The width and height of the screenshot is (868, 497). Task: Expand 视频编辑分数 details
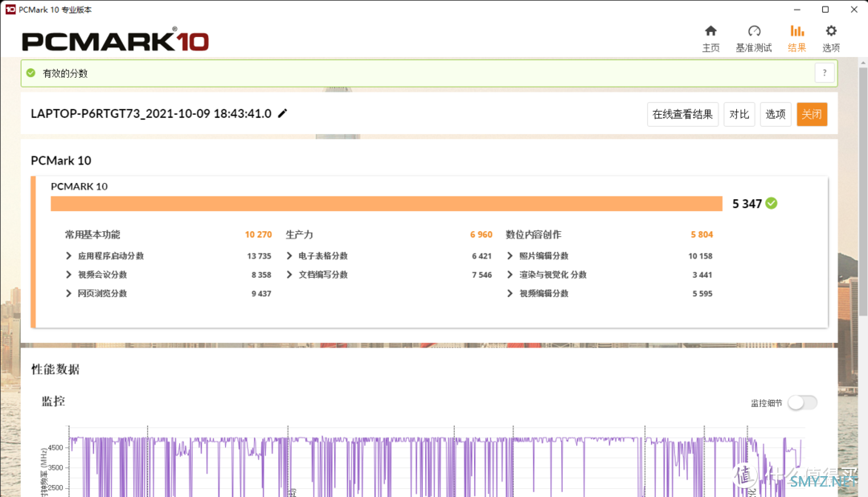point(510,294)
